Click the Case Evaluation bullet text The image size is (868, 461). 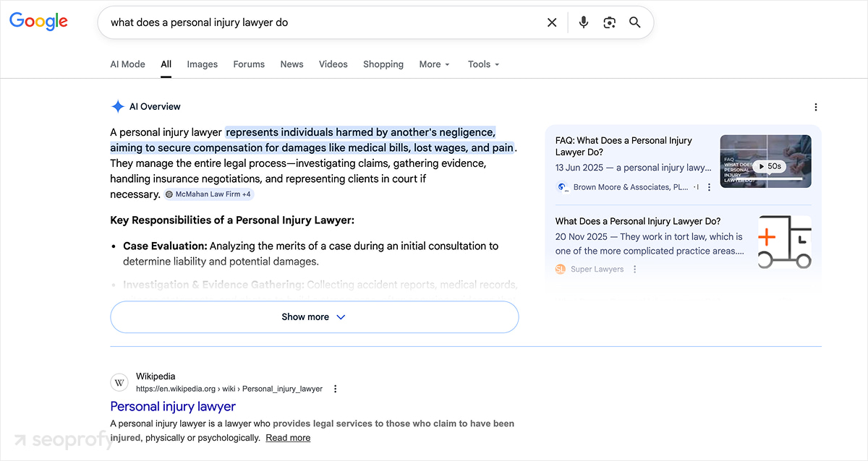pyautogui.click(x=310, y=254)
